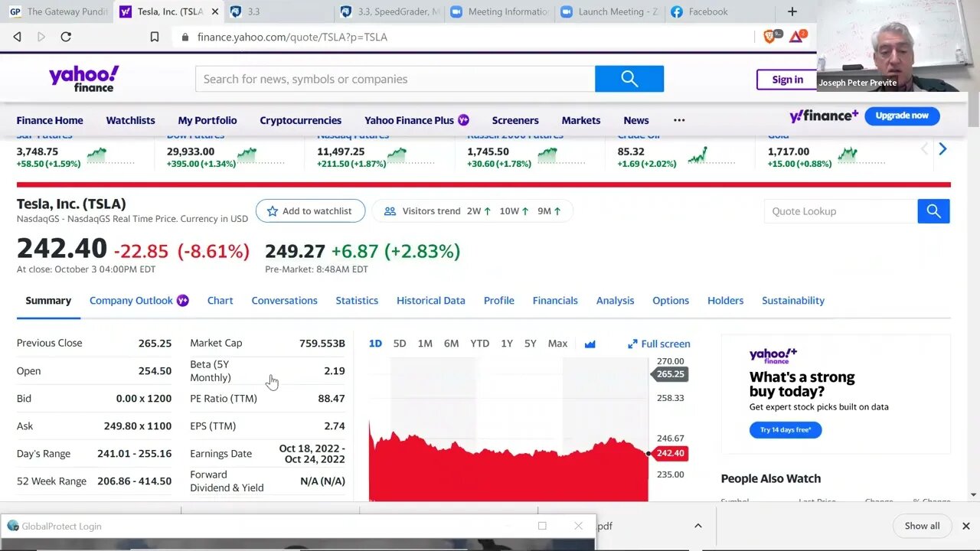
Task: Bookmark this page icon
Action: [155, 37]
